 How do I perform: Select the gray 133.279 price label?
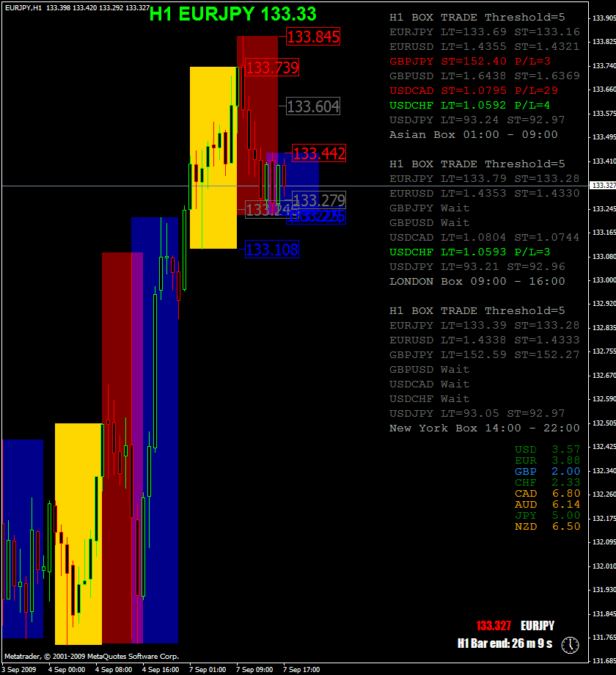(319, 200)
